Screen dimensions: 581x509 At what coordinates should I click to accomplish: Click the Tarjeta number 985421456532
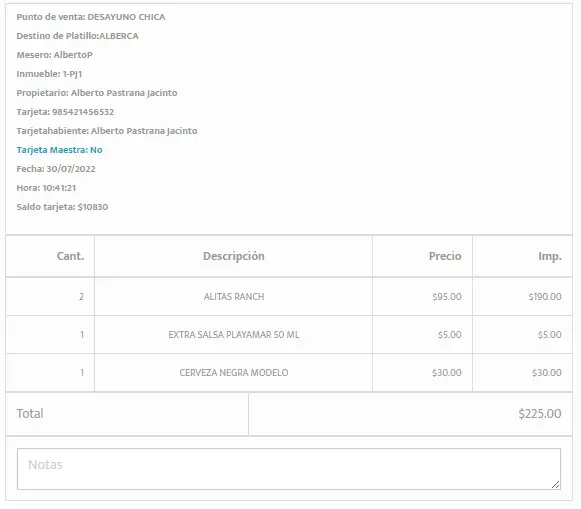pos(83,112)
